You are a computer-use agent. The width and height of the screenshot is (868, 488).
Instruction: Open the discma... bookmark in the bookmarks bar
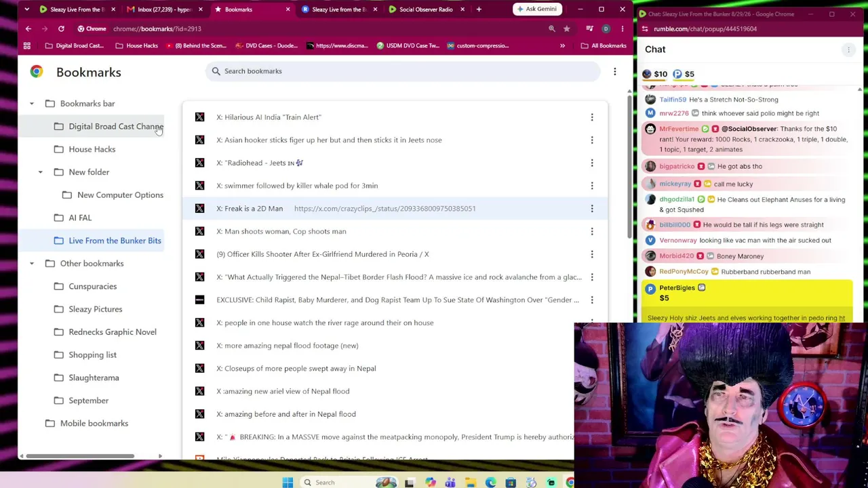point(337,45)
